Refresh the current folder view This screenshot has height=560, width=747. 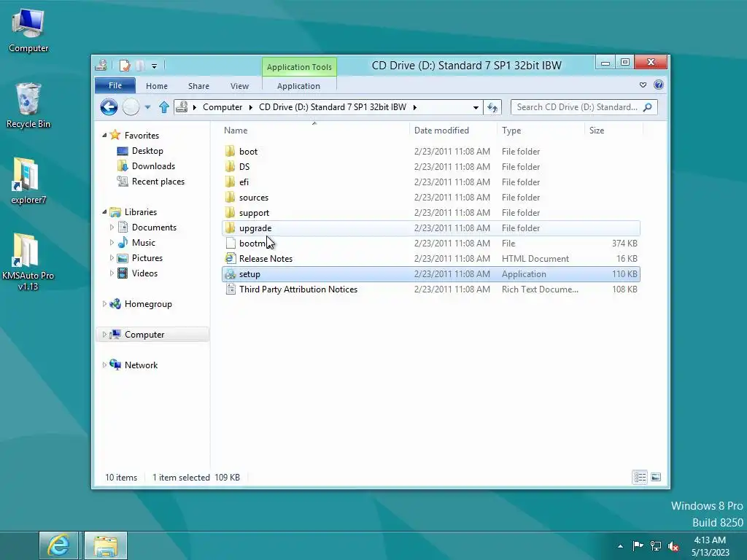[x=492, y=107]
